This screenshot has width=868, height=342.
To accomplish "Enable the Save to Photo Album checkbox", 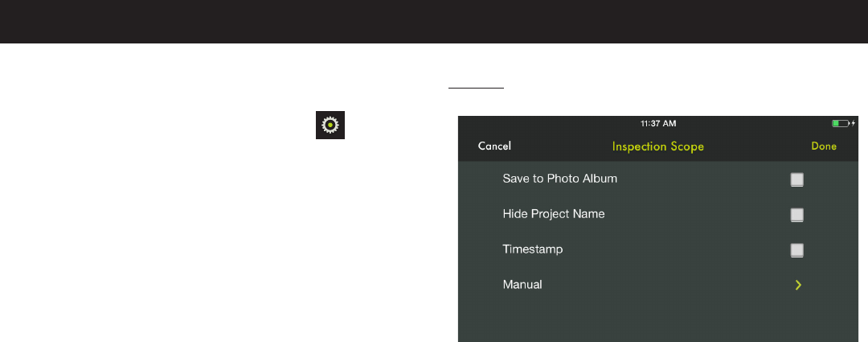I will 796,179.
